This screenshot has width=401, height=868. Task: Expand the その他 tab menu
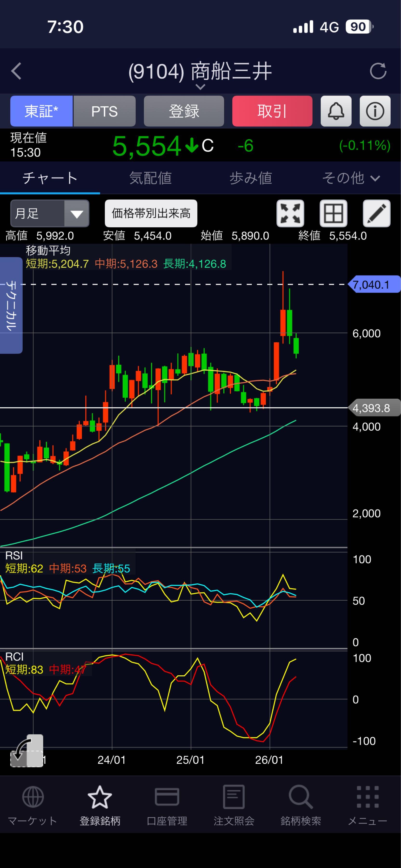point(351,178)
